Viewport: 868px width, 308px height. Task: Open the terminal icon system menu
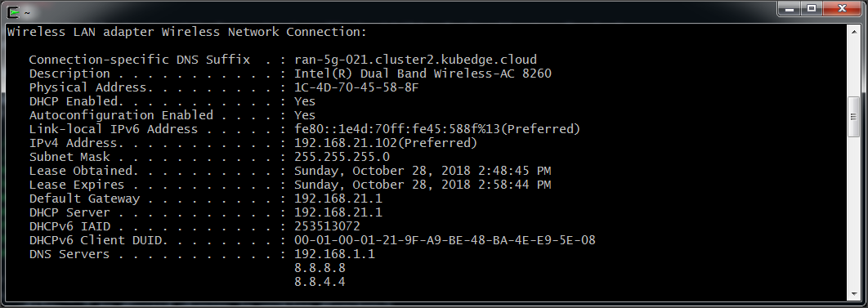coord(14,11)
